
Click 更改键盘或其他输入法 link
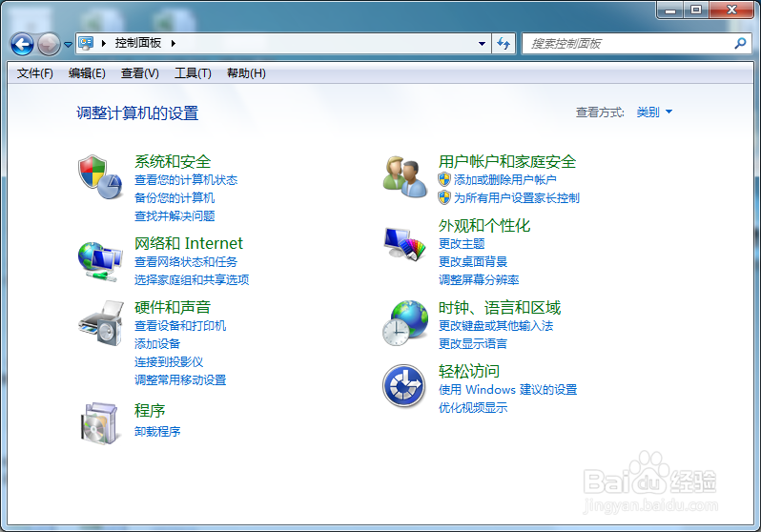coord(496,326)
